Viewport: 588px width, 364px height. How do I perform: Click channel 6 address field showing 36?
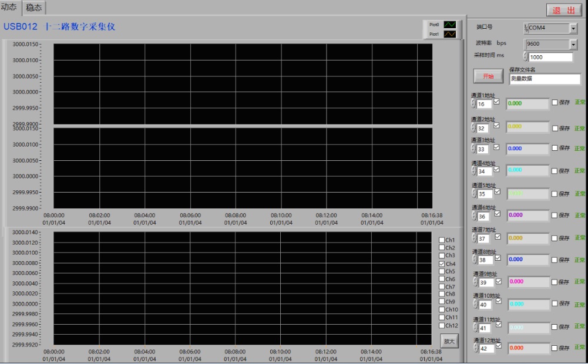click(x=485, y=216)
